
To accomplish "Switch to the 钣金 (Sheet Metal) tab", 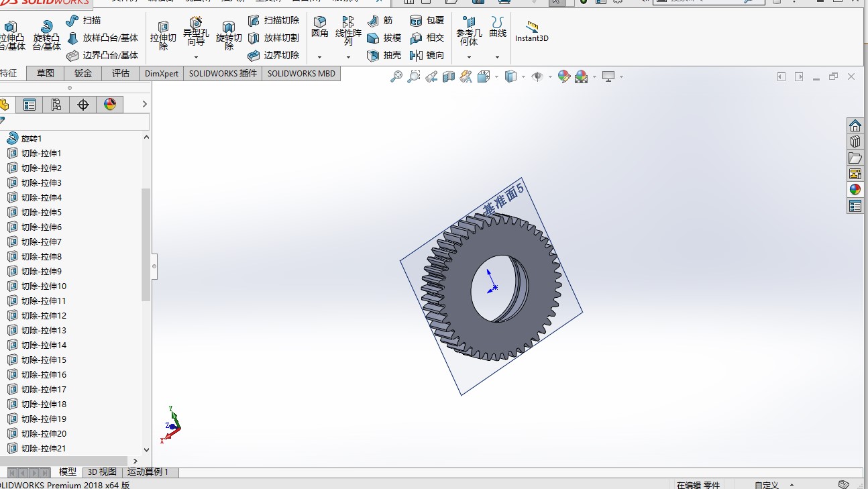I will click(x=82, y=73).
